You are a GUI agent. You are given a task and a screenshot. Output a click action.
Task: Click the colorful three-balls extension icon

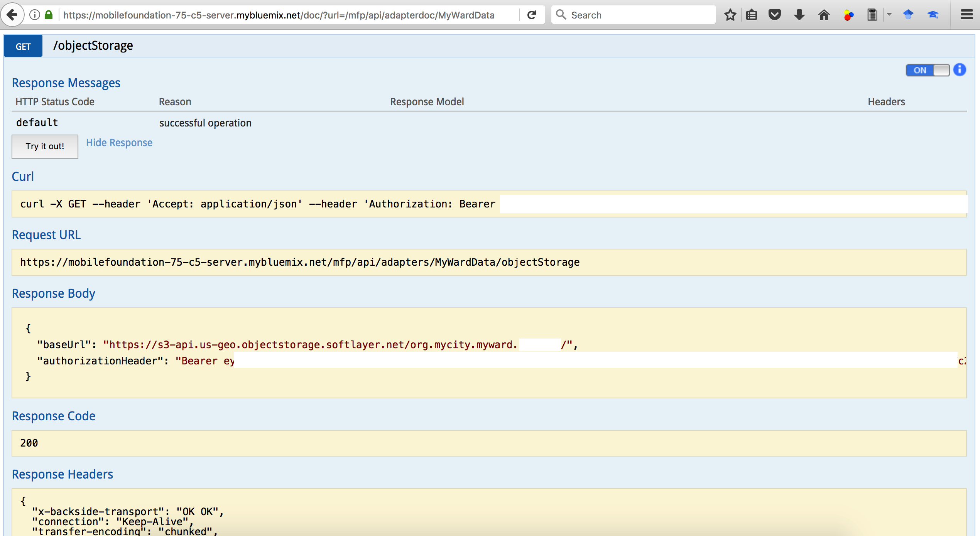[x=848, y=15]
